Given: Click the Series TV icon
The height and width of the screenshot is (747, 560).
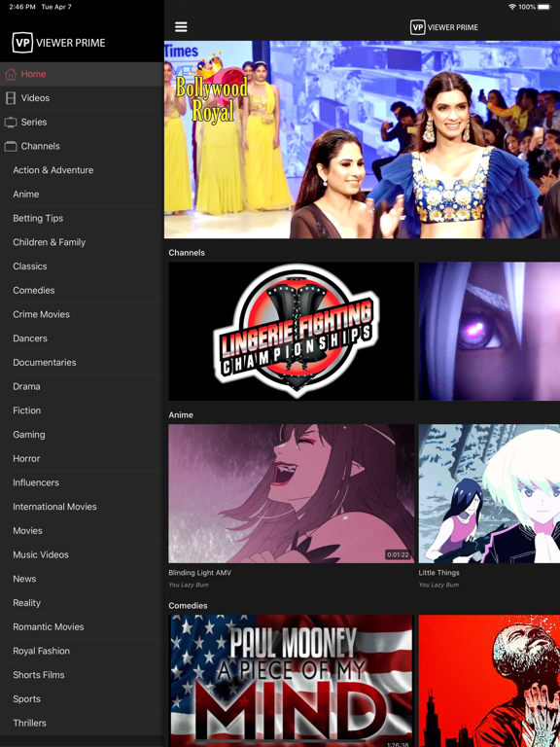Looking at the screenshot, I should pyautogui.click(x=11, y=122).
